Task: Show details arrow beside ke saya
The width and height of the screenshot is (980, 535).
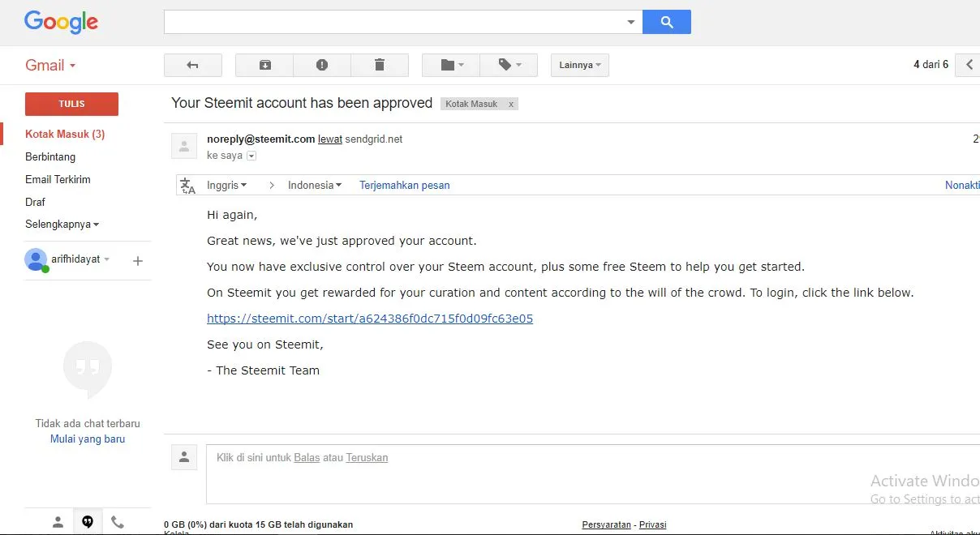Action: [251, 156]
